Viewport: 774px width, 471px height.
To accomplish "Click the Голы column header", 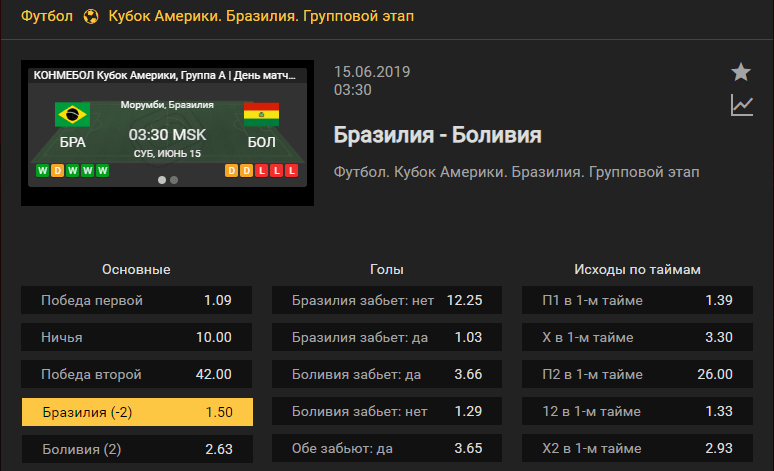I will click(387, 270).
